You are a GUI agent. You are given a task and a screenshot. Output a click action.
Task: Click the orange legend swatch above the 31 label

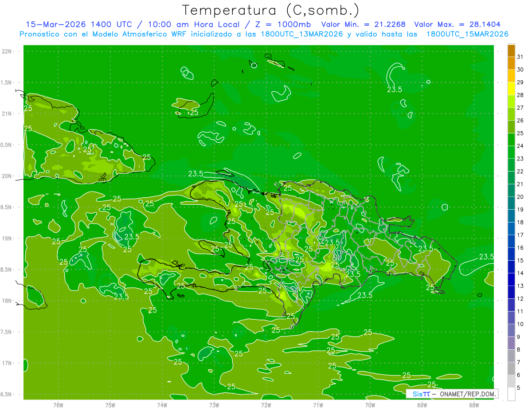511,50
